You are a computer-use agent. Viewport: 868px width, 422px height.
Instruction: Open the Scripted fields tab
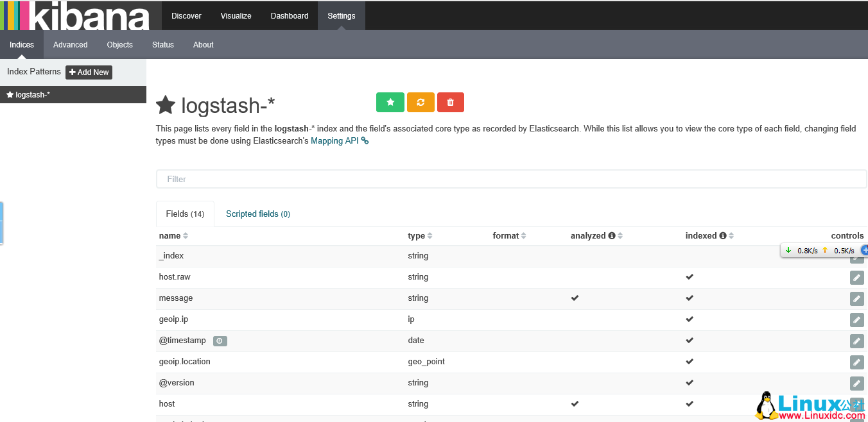[258, 214]
